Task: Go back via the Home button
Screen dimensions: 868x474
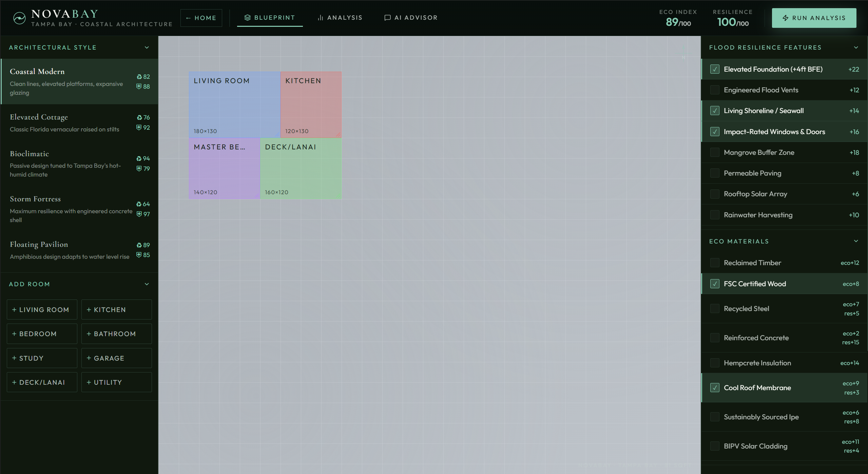Action: click(201, 18)
